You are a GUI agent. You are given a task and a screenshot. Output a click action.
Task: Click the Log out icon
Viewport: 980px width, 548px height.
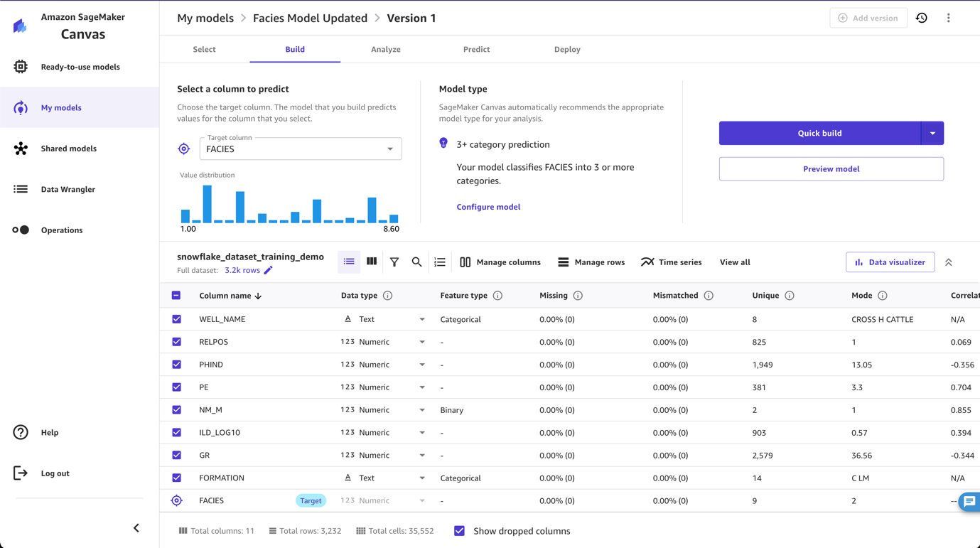[21, 473]
